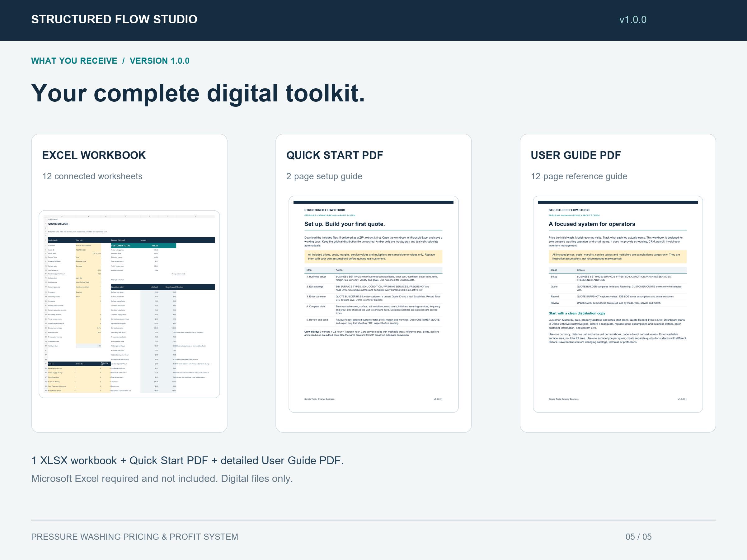This screenshot has height=560, width=747.
Task: Click '12 connected worksheets' subtitle
Action: point(92,176)
